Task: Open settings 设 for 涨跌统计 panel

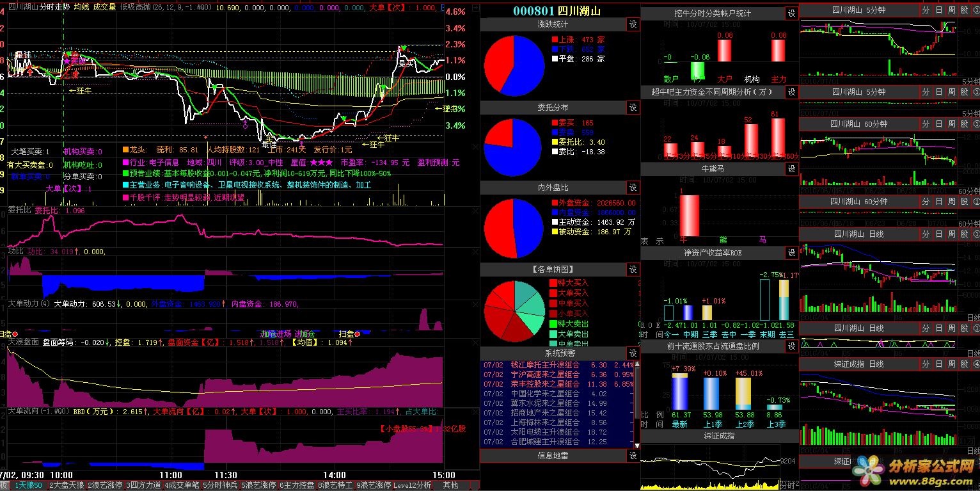Action: [633, 24]
